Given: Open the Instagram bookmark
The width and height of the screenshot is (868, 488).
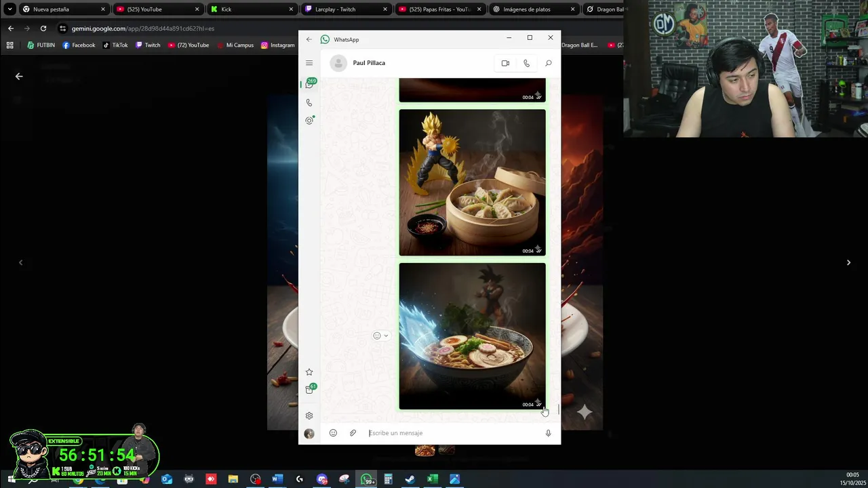Looking at the screenshot, I should pyautogui.click(x=277, y=45).
